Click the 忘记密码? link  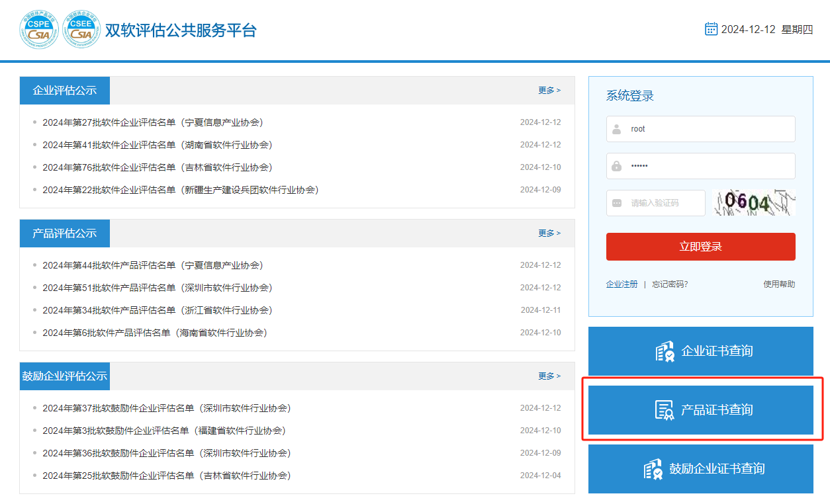670,284
